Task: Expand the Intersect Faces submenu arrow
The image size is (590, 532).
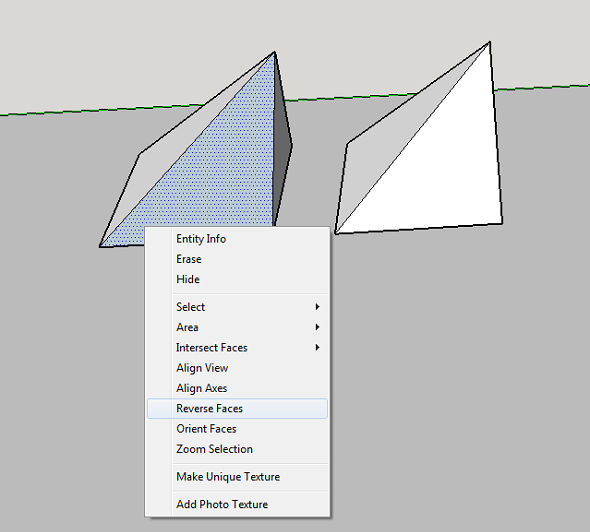Action: (x=318, y=348)
